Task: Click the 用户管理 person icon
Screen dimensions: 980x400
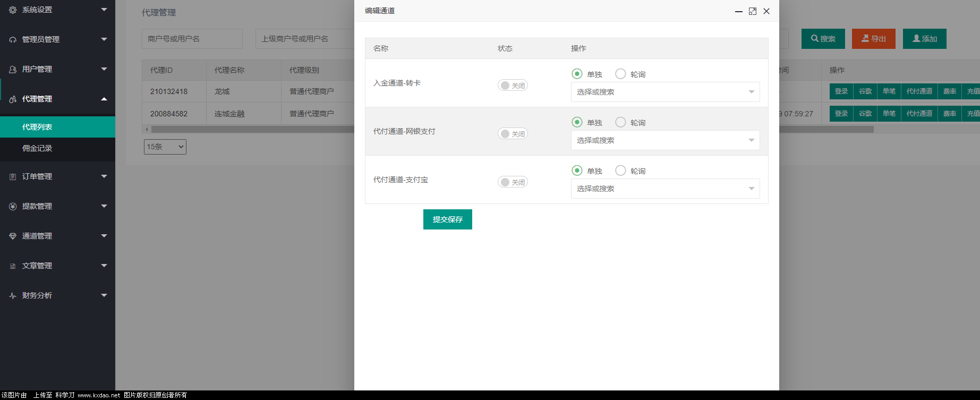Action: pos(13,69)
